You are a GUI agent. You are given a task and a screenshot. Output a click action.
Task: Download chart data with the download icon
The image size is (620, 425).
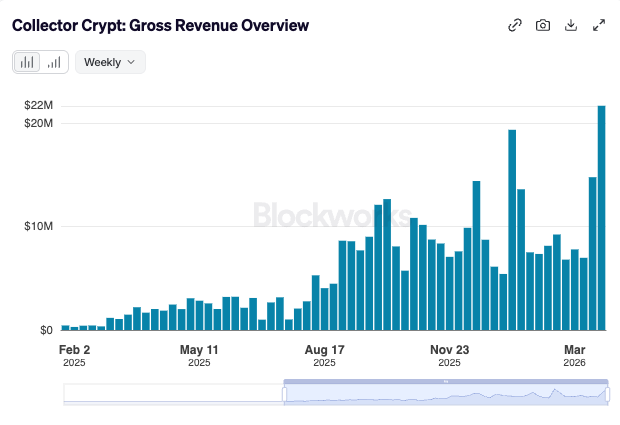[571, 25]
